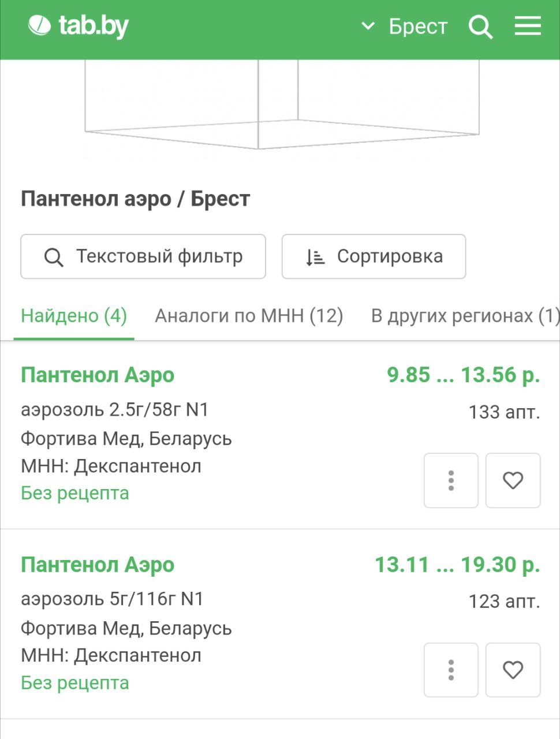Add 2.5г/58г aerosol to favorites
This screenshot has height=739, width=560.
pyautogui.click(x=513, y=480)
